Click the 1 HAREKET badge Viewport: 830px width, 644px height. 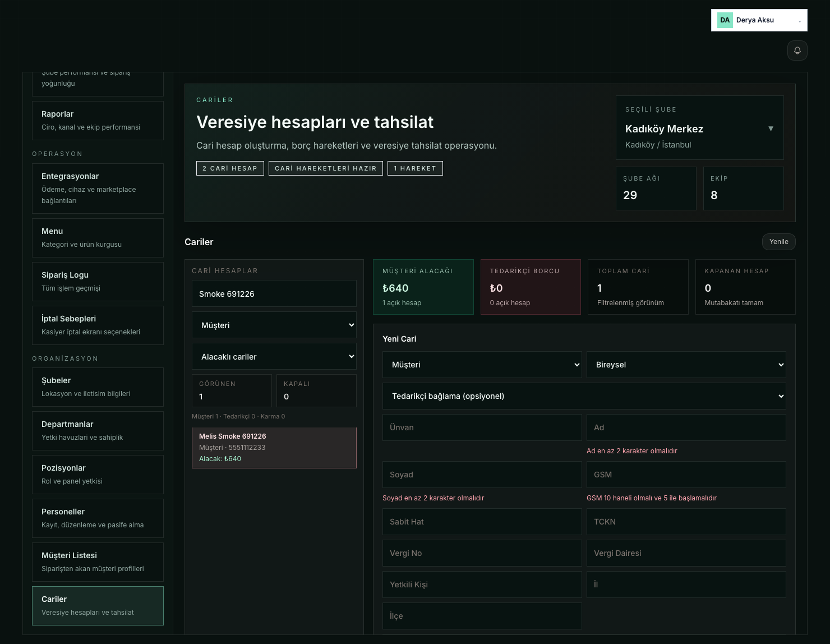pyautogui.click(x=415, y=168)
